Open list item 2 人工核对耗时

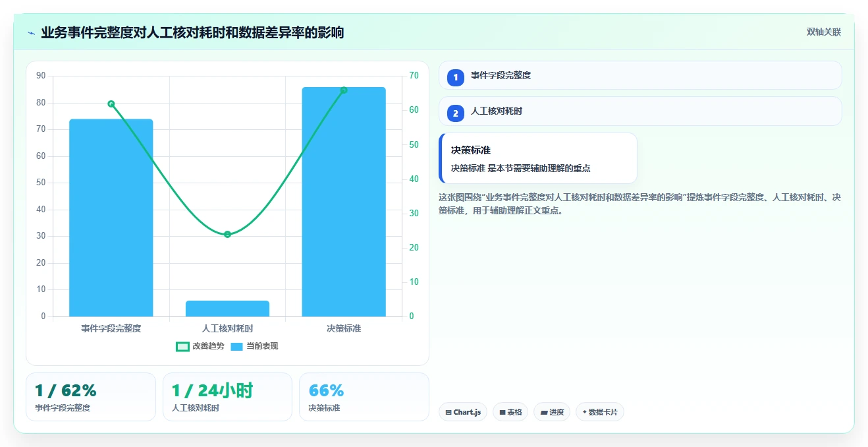point(640,111)
